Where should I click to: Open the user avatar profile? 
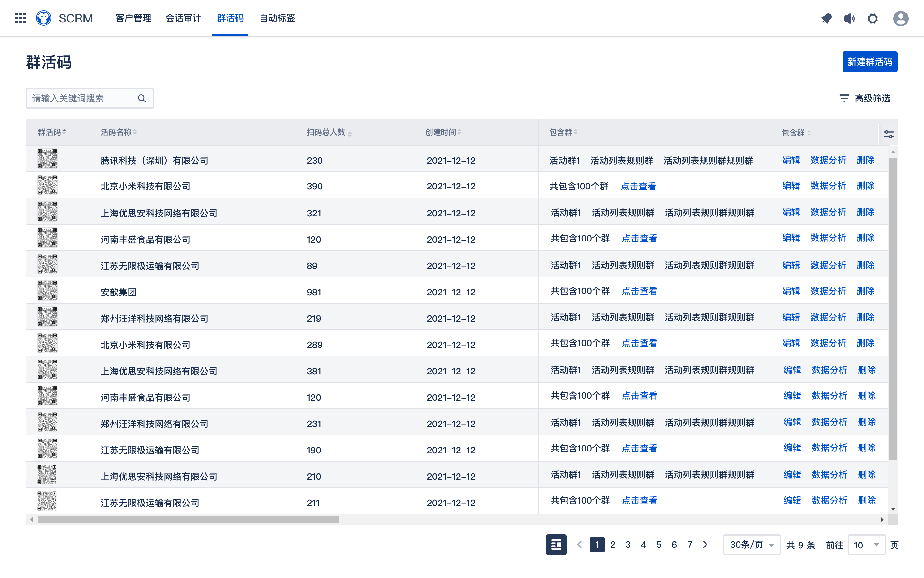coord(901,18)
